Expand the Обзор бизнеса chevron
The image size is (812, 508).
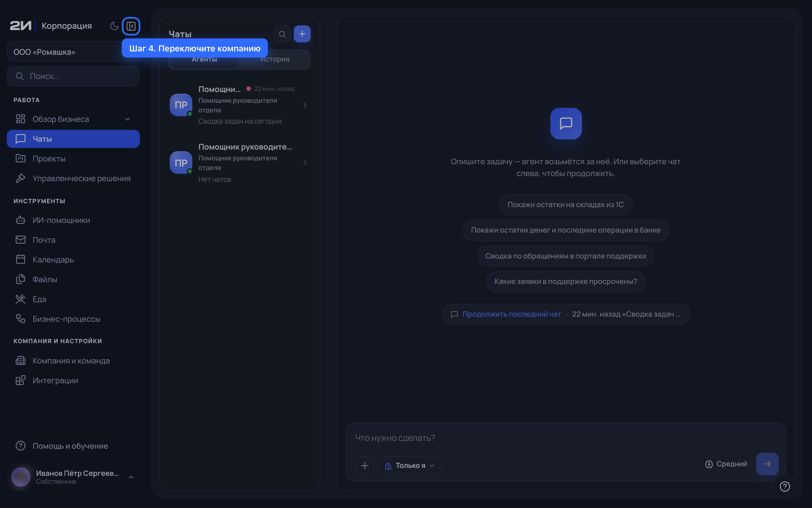point(127,119)
